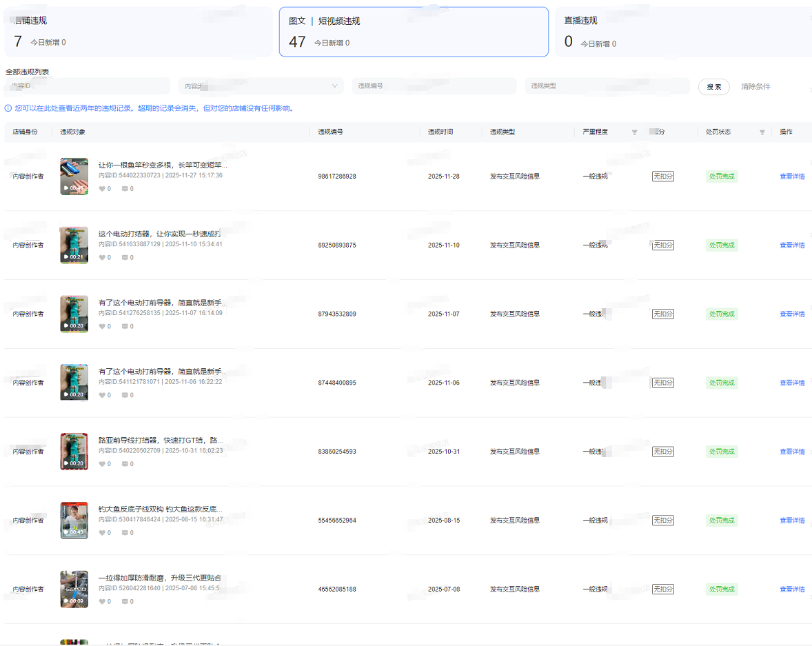Click the info icon beside the violation record notice

8,108
